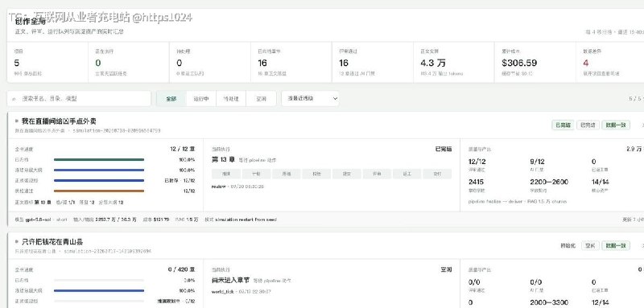Viewport: 644px width, 308px height.
Task: Click the world_tick timestamp line
Action: [241, 292]
